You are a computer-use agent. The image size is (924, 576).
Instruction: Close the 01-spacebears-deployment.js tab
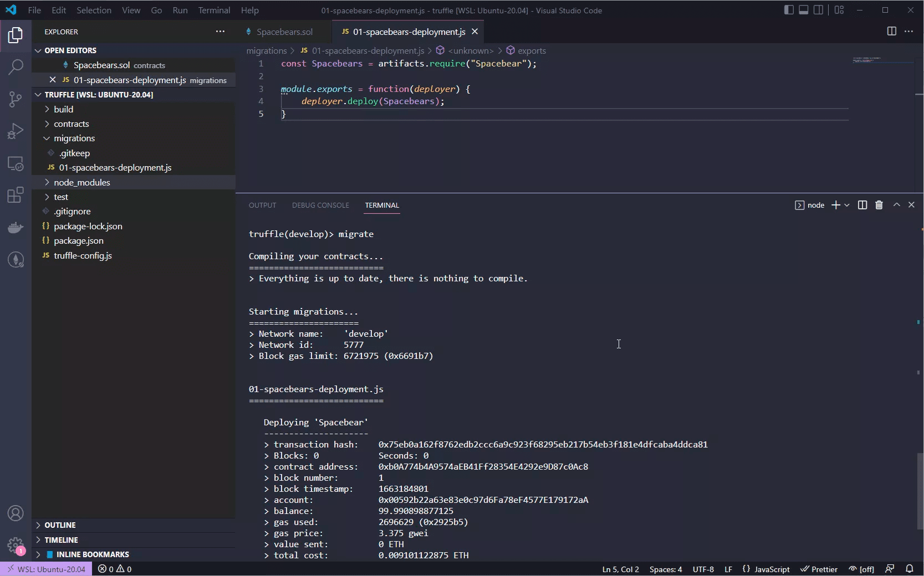474,32
